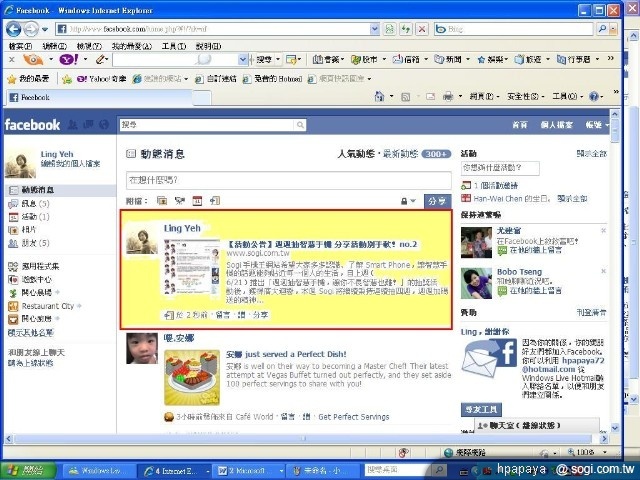Open the sogi.com.tw shared link thumbnail

click(x=192, y=267)
